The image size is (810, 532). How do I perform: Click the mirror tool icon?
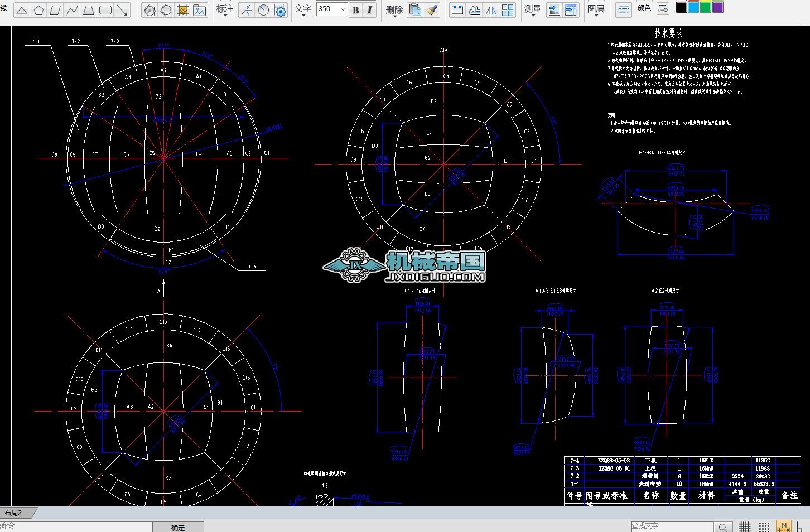[x=491, y=10]
